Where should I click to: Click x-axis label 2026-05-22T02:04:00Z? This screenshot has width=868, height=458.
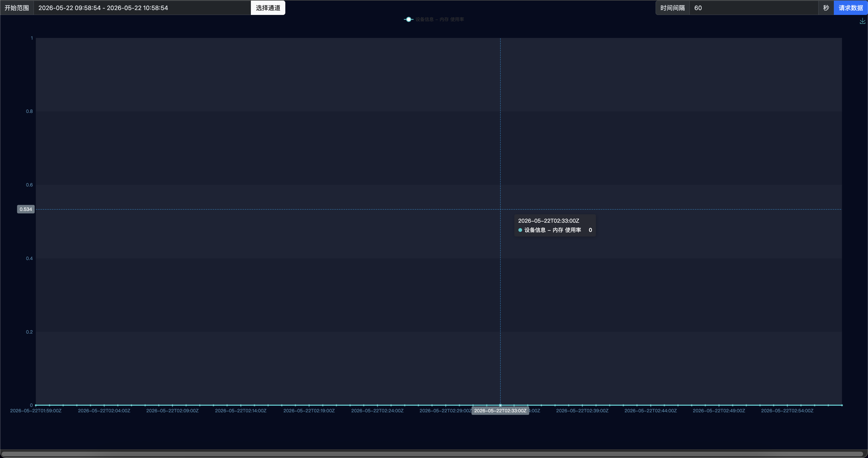(x=104, y=410)
